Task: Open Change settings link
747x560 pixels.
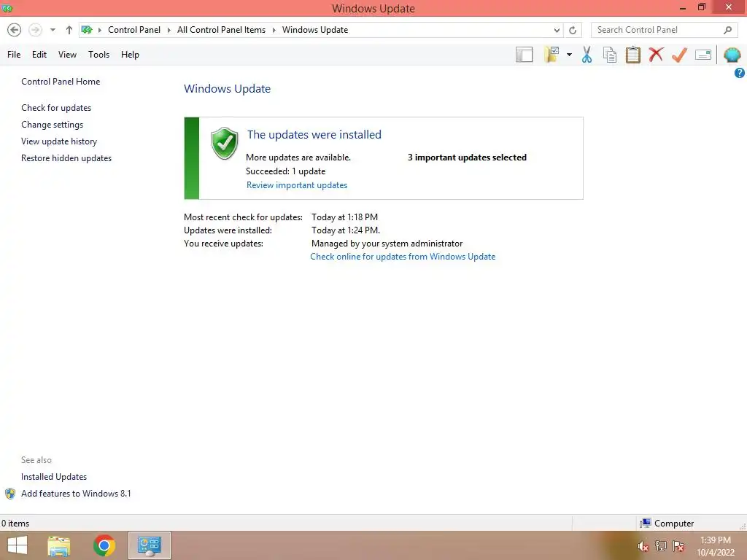Action: (52, 125)
